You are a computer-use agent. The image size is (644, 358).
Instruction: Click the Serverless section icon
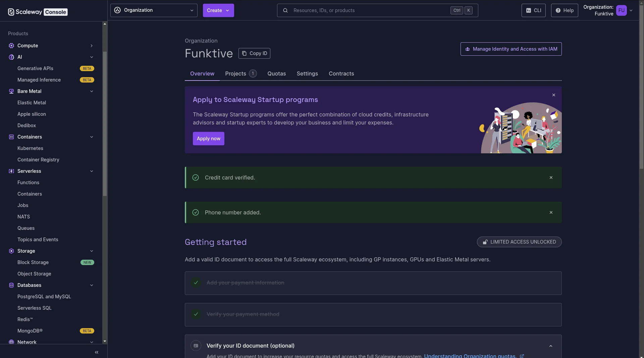[x=11, y=171]
